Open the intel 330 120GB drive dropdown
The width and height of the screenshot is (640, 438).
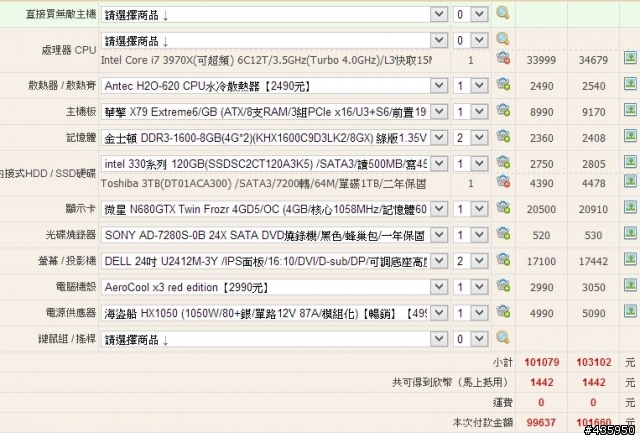pos(274,164)
